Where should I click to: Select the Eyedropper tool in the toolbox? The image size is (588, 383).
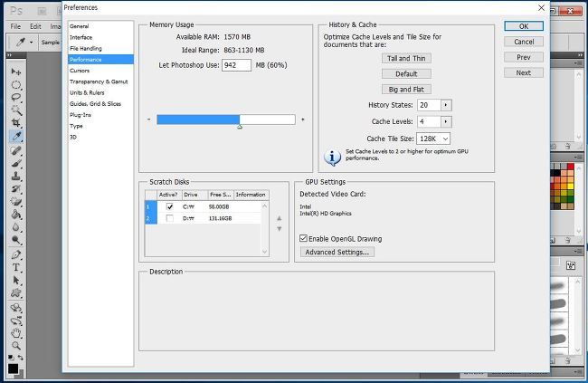(15, 137)
